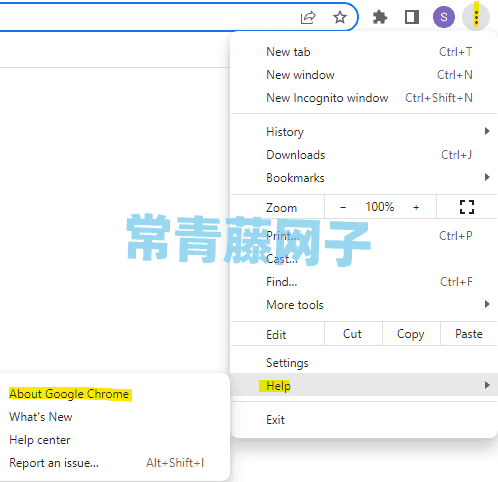Viewport: 498px width, 482px height.
Task: Open Find... from the menu
Action: 364,282
